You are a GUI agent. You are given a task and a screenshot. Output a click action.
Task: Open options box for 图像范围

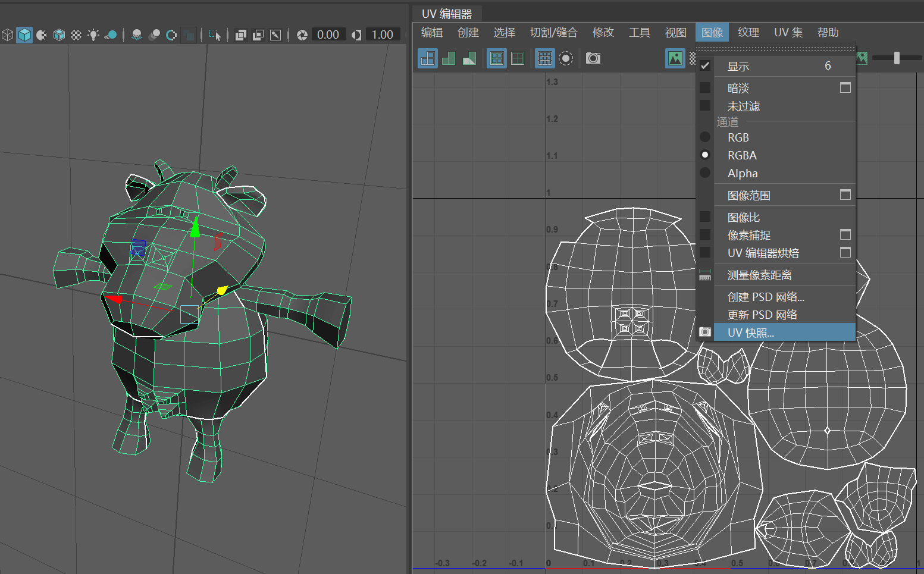click(x=845, y=195)
